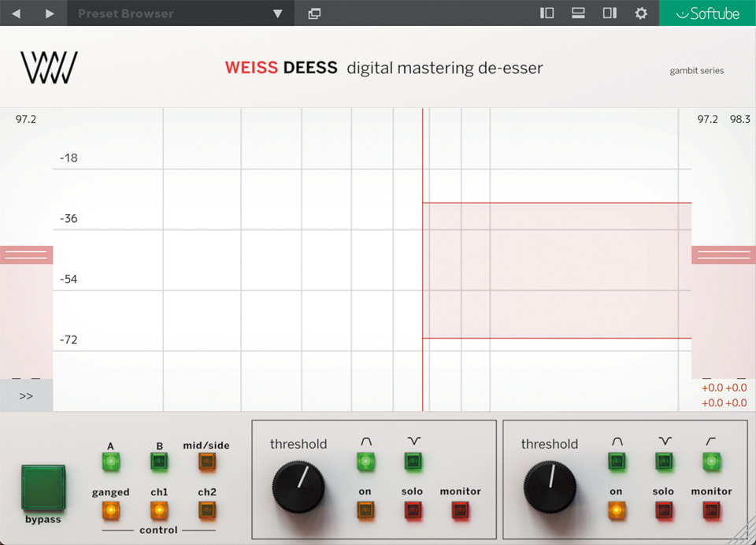
Task: Click the red shaded de-essing region
Action: coord(557,271)
